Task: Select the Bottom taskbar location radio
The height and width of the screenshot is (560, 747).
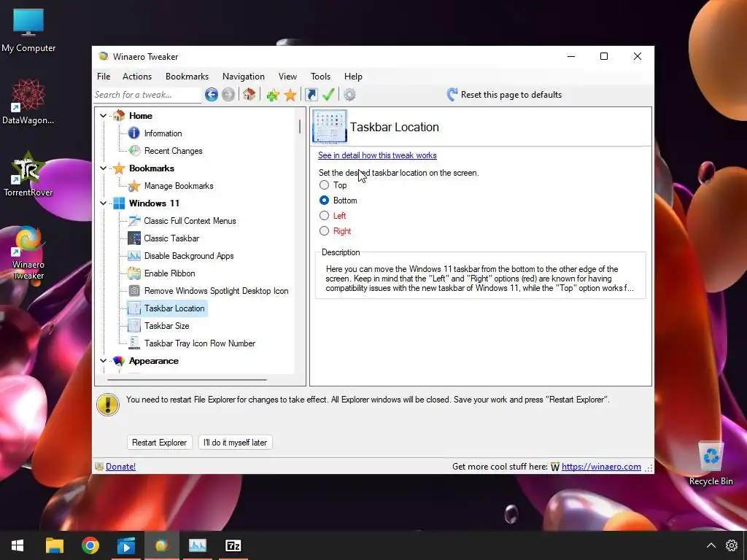Action: [324, 201]
